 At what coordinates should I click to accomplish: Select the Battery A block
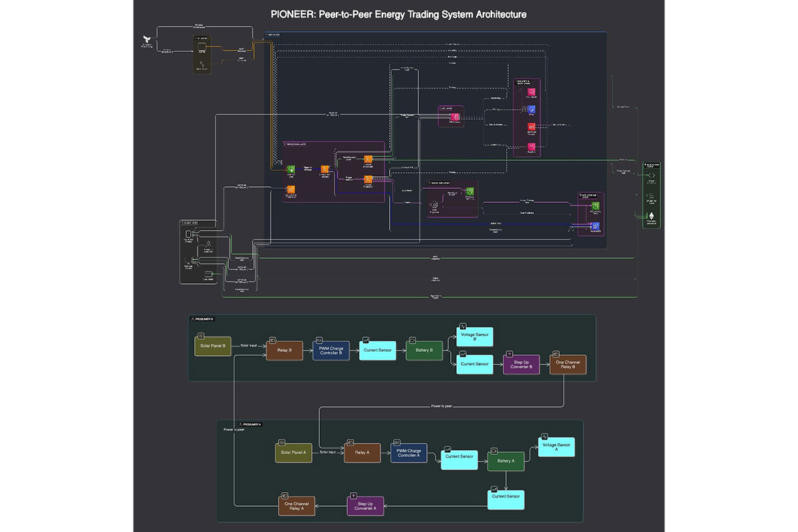(x=506, y=462)
